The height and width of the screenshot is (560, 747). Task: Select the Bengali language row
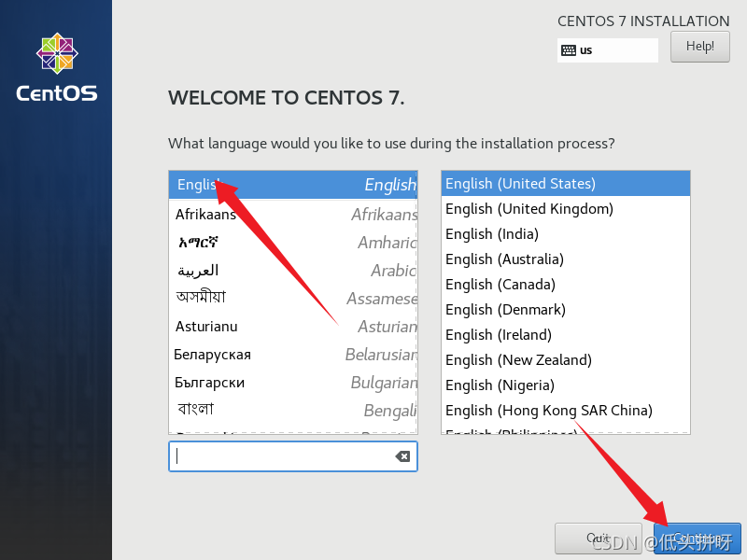tap(293, 410)
